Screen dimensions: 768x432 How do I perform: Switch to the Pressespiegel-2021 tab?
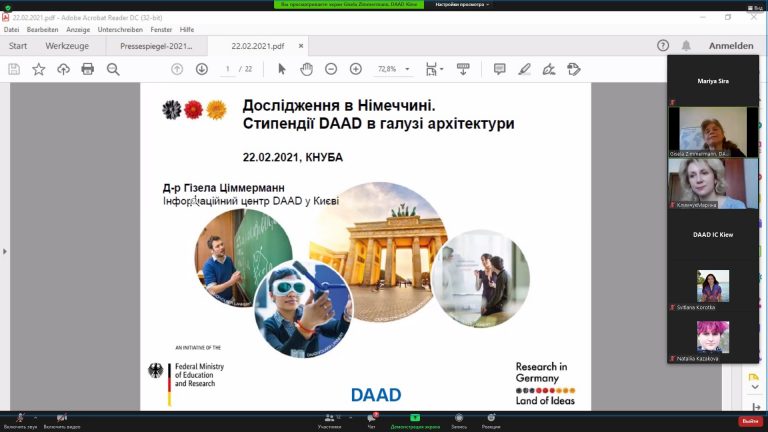click(155, 46)
